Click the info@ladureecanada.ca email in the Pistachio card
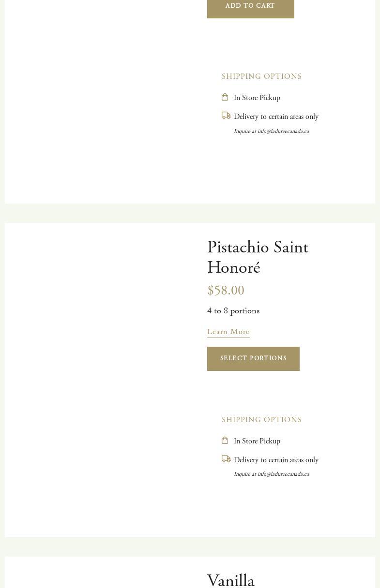 pos(283,474)
